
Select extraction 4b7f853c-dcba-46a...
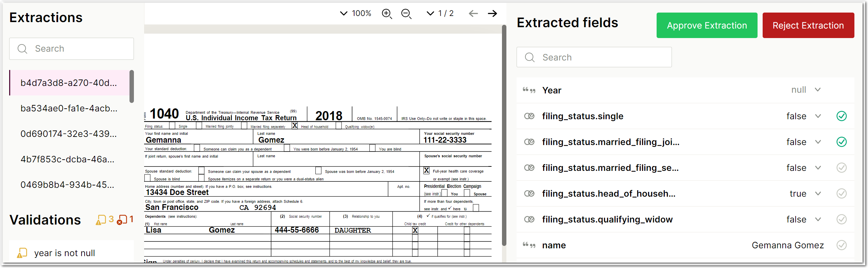pos(69,159)
